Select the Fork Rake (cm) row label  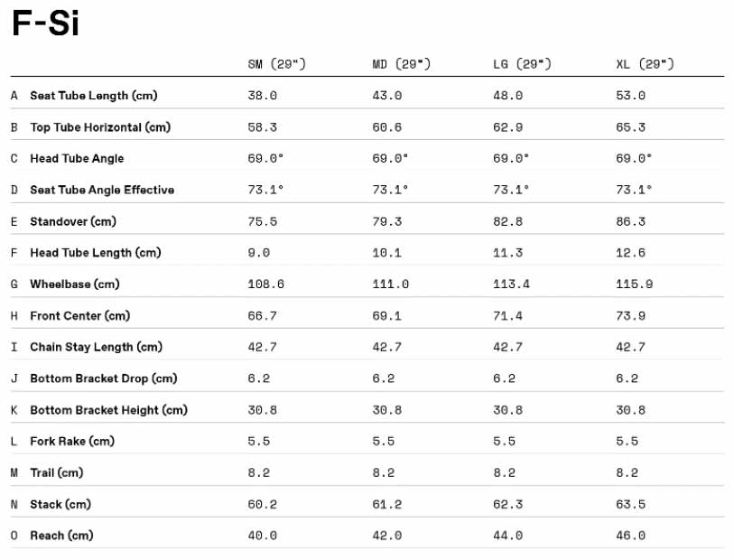pyautogui.click(x=72, y=442)
